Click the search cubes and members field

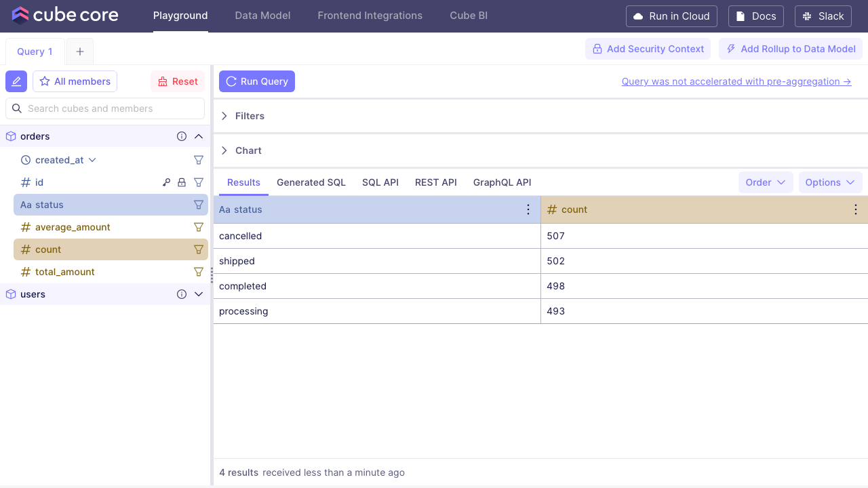105,108
